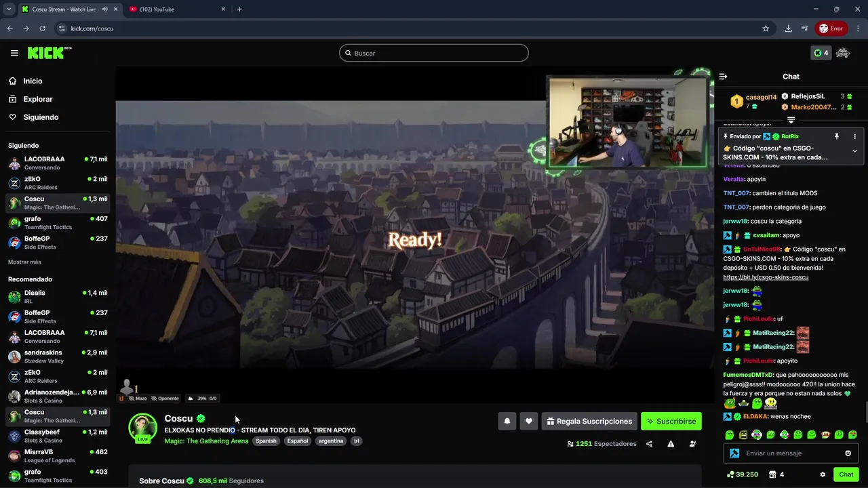Open the user profile avatar in header

coord(843,53)
